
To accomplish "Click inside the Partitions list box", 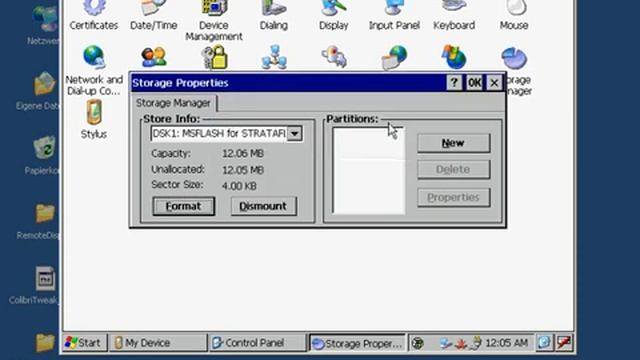I will click(369, 171).
